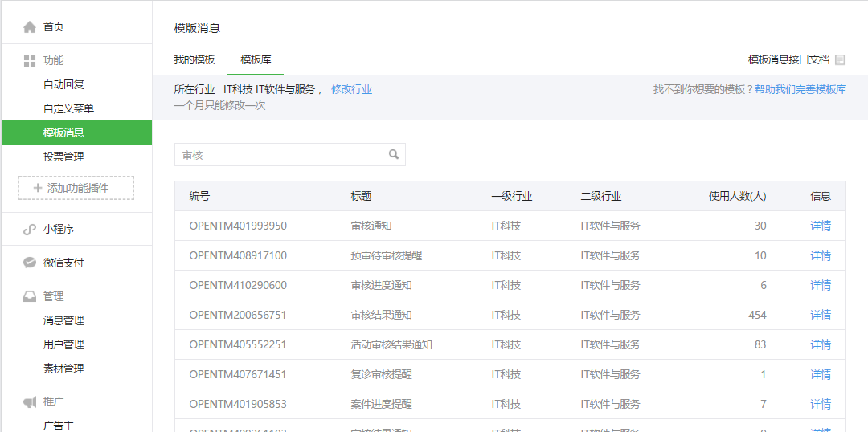Screen dimensions: 868x432
Task: Open 消息管理 menu item
Action: click(x=63, y=320)
